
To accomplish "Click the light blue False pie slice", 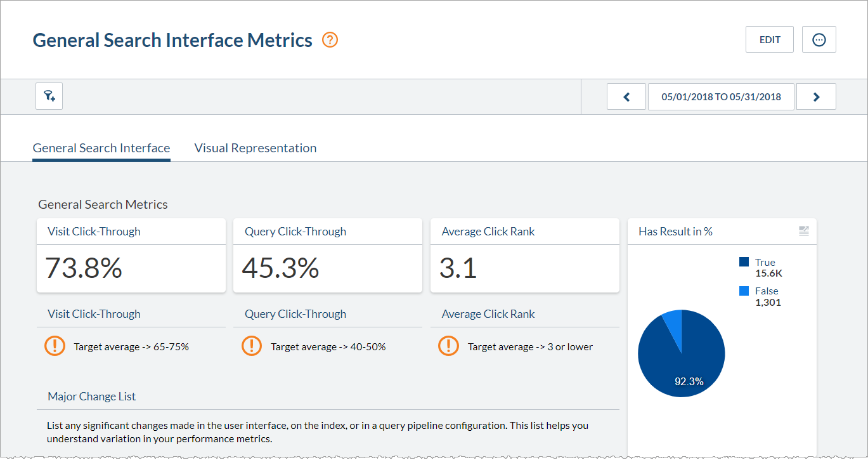I will (x=673, y=325).
